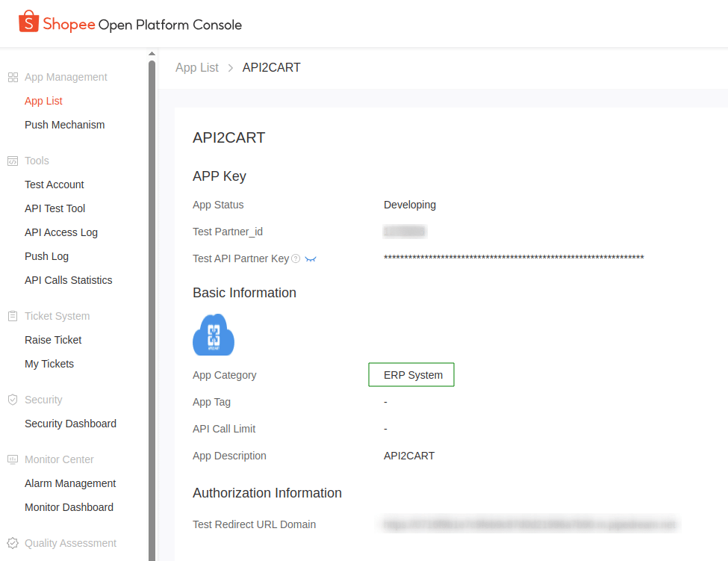Open Security Dashboard in the sidebar
This screenshot has width=728, height=561.
pos(70,424)
